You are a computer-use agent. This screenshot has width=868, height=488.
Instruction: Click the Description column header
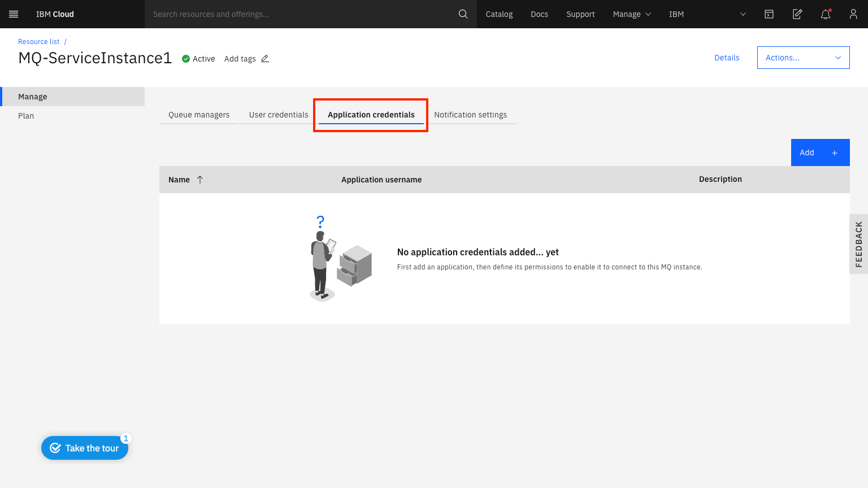tap(720, 179)
